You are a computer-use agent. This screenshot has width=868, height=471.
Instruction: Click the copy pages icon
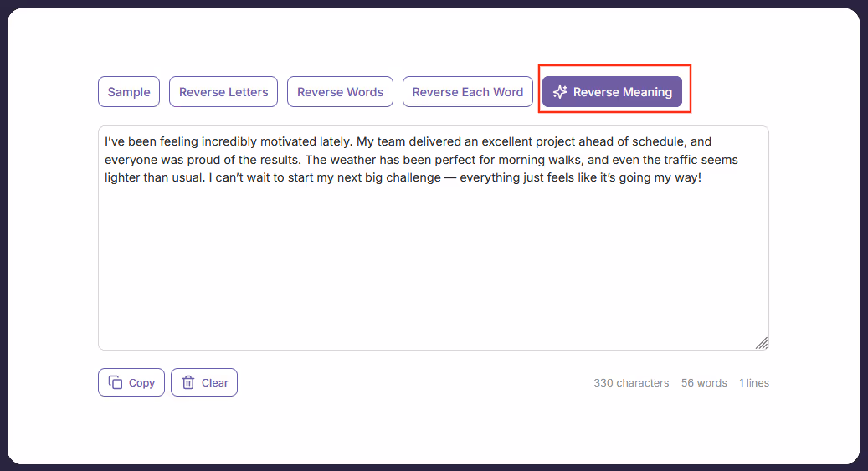(116, 382)
